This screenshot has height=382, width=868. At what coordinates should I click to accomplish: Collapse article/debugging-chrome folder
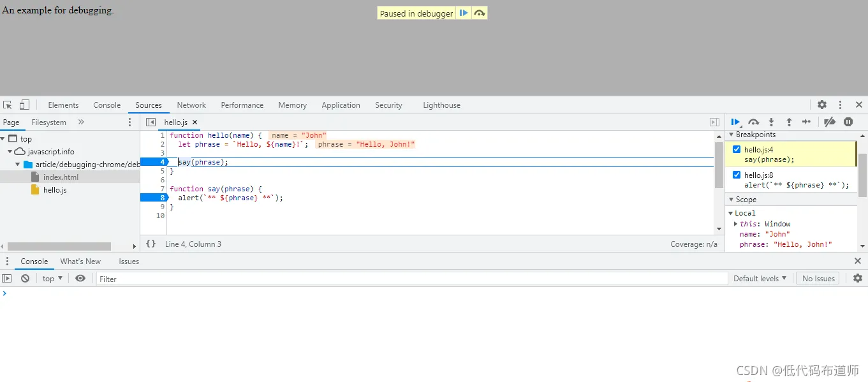pos(18,164)
